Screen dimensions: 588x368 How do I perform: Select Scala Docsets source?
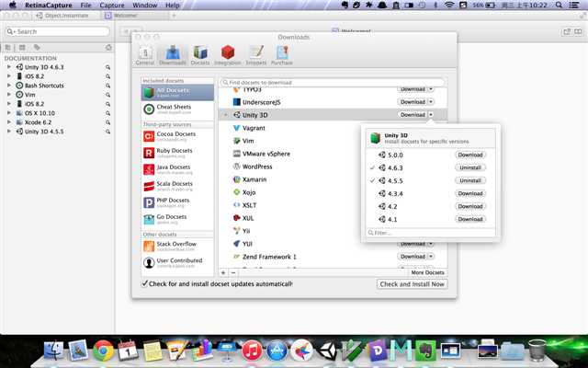(x=177, y=186)
